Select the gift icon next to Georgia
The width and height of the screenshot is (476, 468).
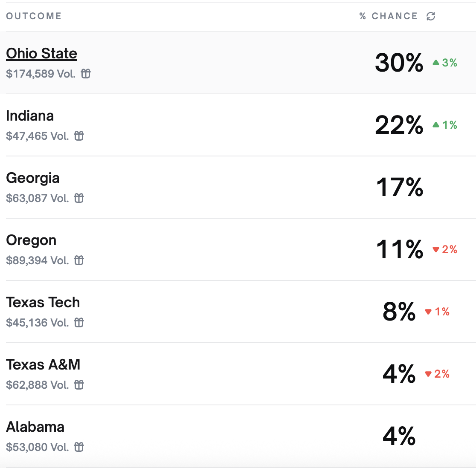(79, 198)
